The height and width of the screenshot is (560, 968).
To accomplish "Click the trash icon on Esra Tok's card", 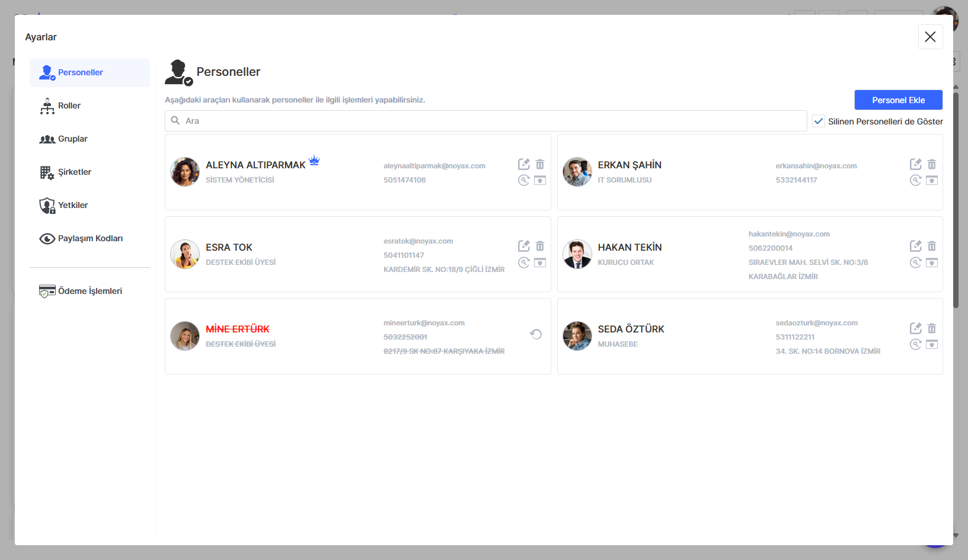I will pyautogui.click(x=539, y=246).
